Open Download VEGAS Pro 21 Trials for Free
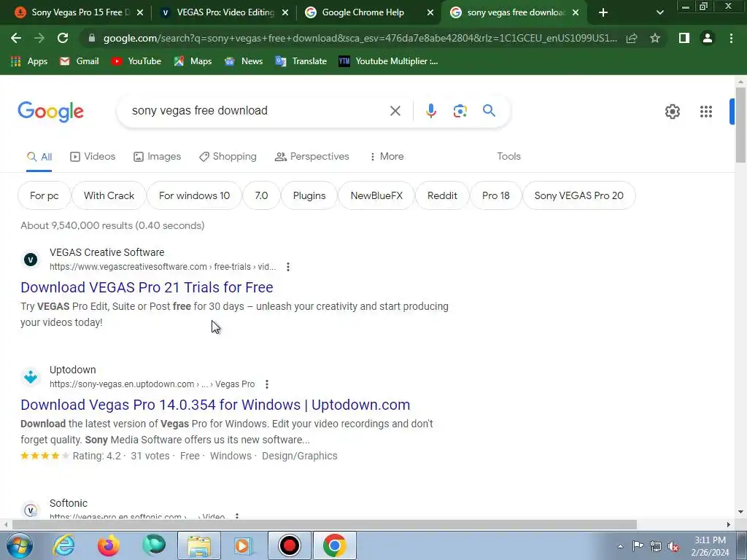 (x=147, y=287)
